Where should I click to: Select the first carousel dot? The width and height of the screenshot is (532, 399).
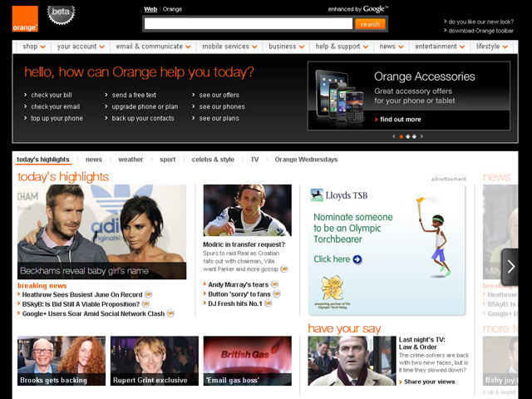[401, 136]
